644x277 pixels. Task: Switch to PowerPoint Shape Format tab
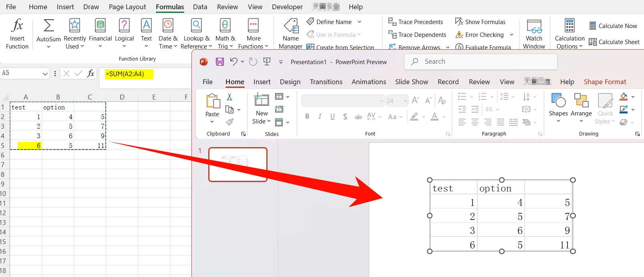click(605, 82)
